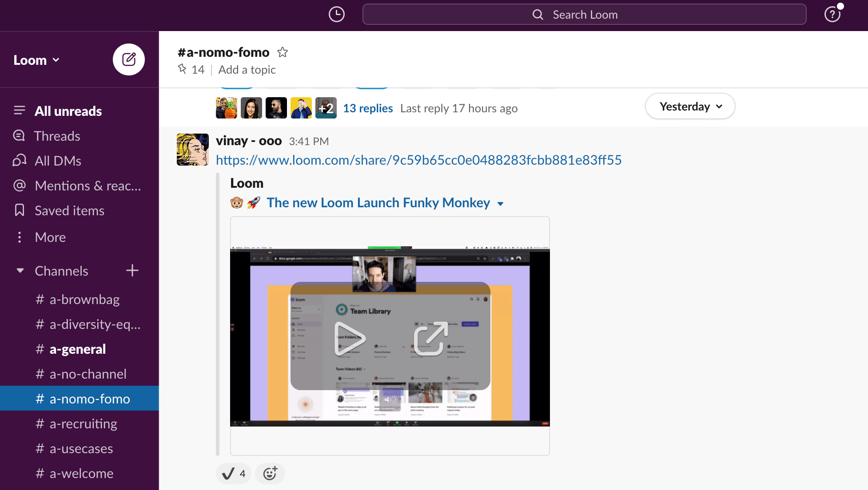The width and height of the screenshot is (868, 490).
Task: Open Loom video in external window
Action: (430, 339)
